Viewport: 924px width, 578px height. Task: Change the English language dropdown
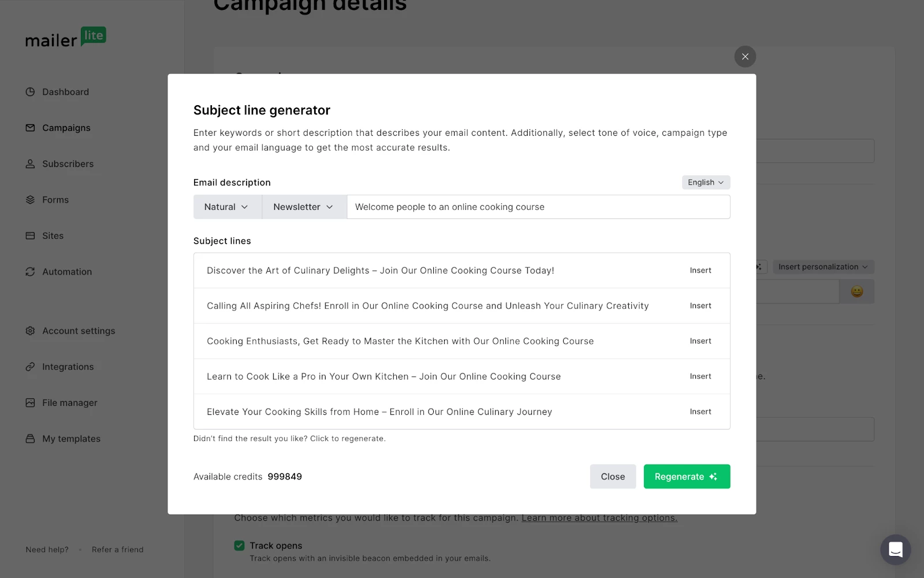pyautogui.click(x=706, y=183)
